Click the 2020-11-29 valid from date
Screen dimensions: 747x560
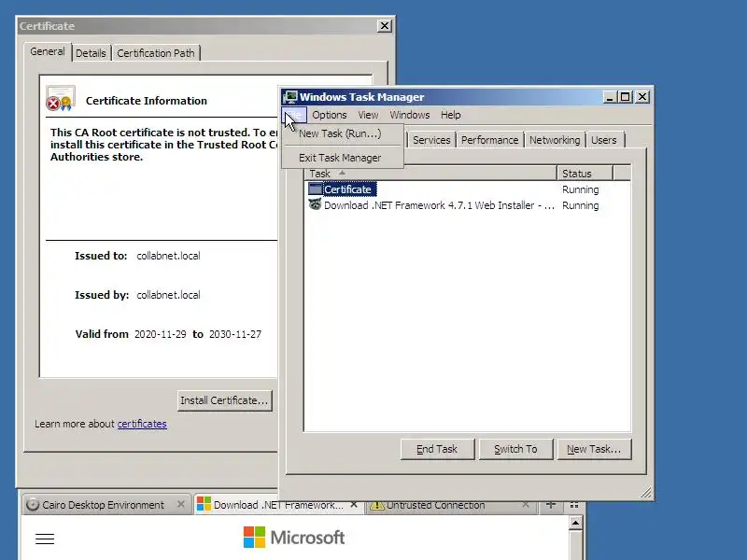pos(160,334)
